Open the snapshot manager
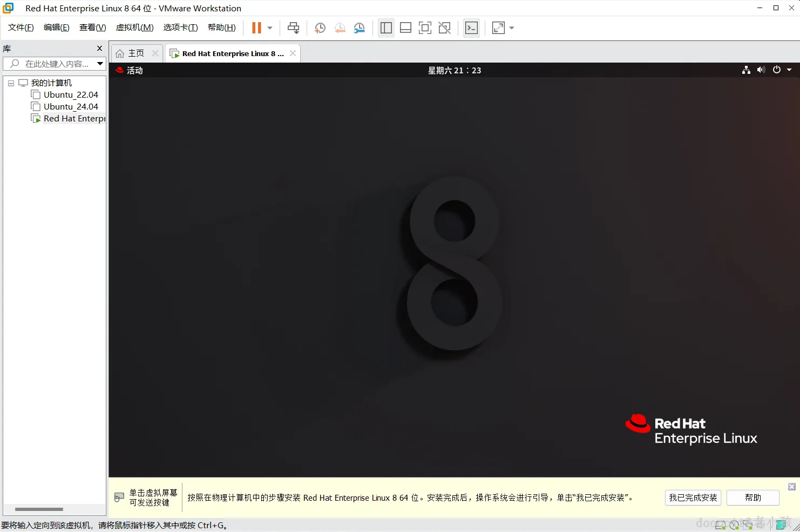 (360, 28)
